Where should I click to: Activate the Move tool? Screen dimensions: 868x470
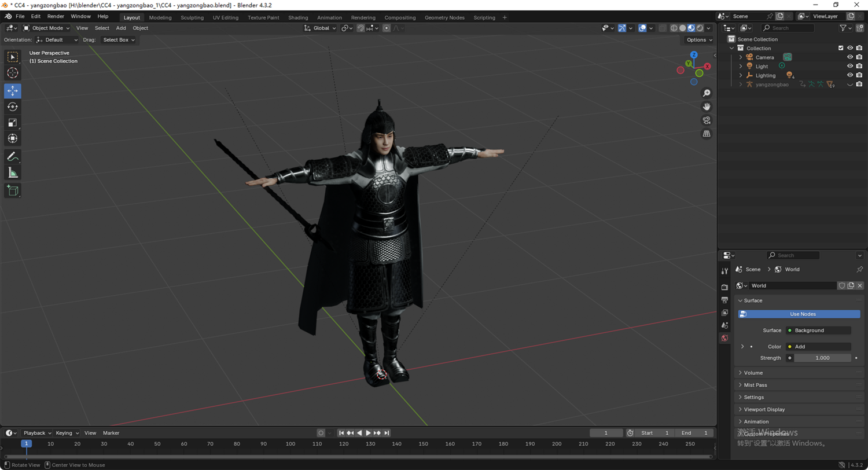13,91
